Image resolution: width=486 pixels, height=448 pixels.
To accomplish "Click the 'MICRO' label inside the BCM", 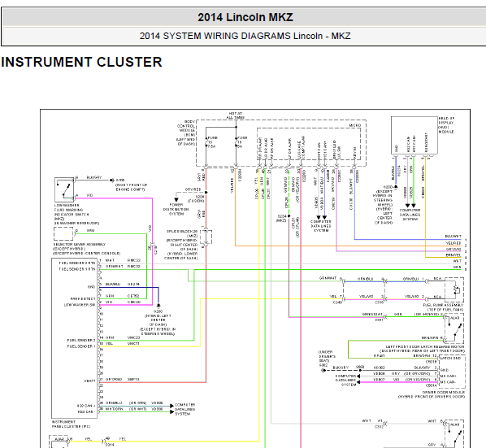I will click(355, 125).
